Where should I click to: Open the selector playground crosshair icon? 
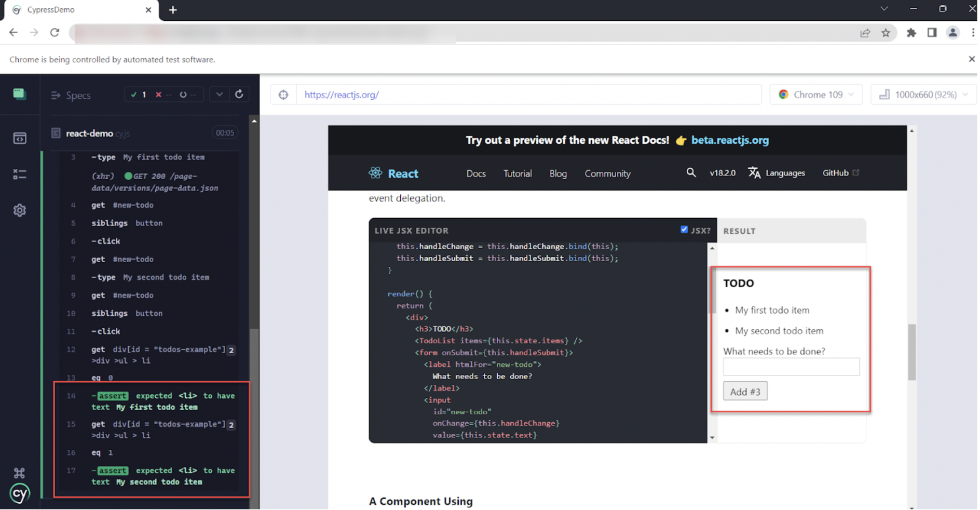click(x=283, y=95)
